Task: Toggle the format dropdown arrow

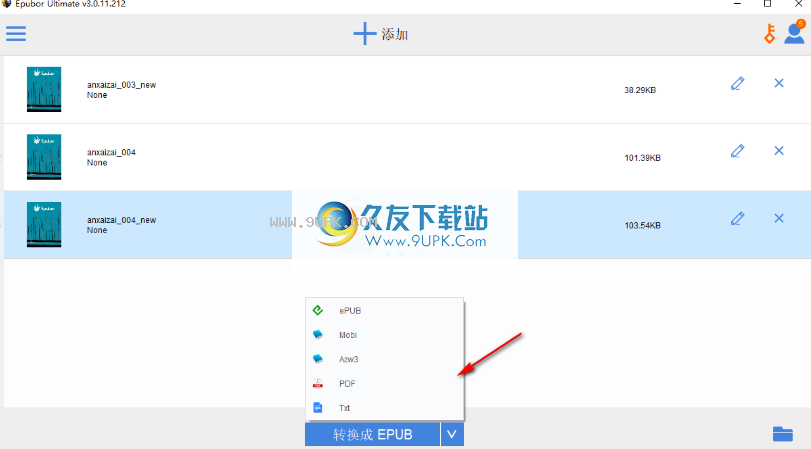Action: (452, 435)
